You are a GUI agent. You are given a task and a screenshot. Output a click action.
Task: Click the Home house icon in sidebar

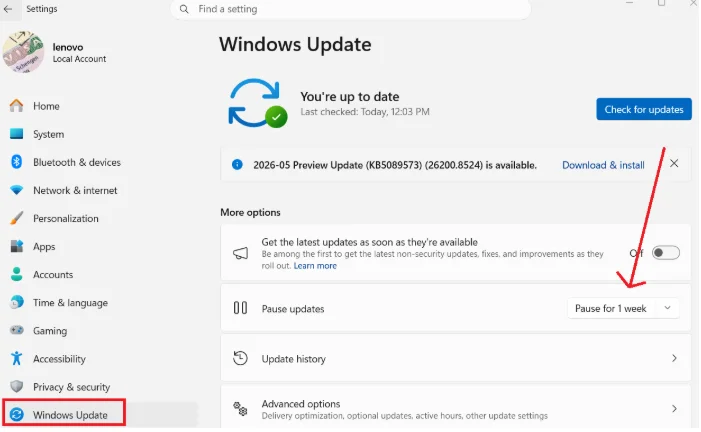[17, 106]
